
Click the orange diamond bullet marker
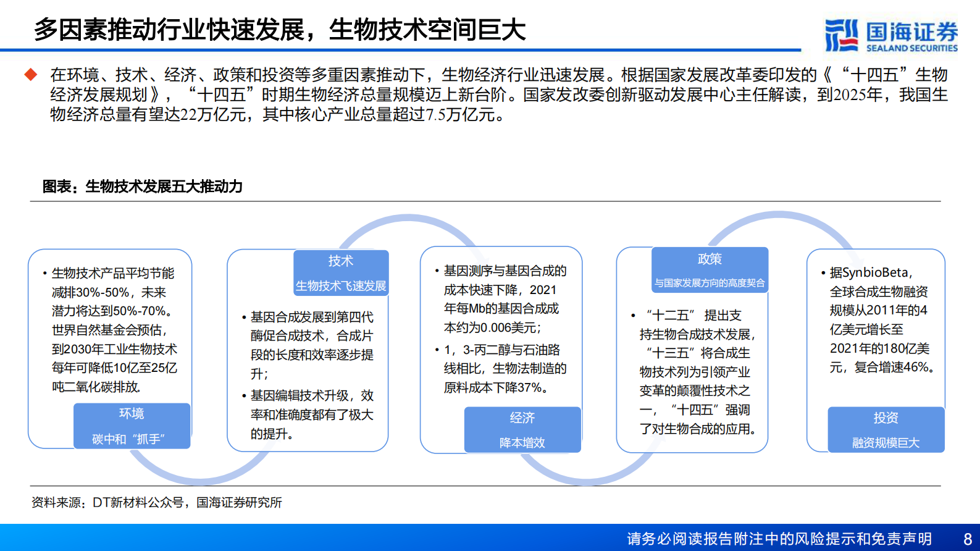30,75
